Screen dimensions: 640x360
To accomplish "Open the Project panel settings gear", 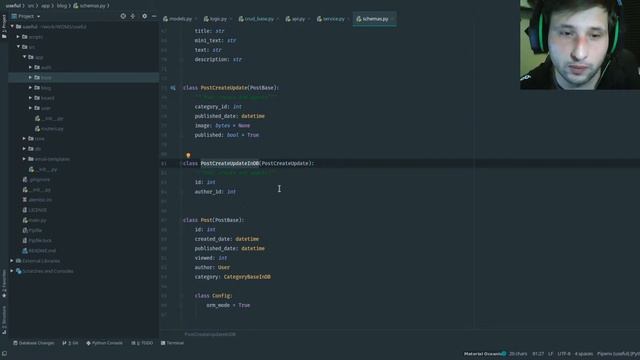I will [x=144, y=16].
